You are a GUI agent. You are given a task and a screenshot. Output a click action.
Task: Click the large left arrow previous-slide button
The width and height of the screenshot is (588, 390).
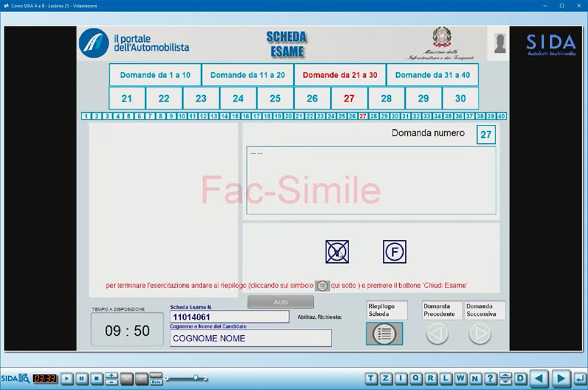click(540, 378)
